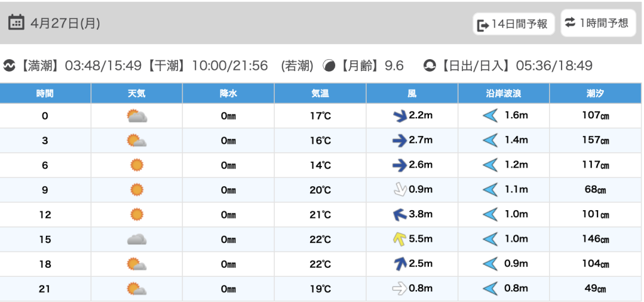Click the 21℃ temperature cell at hour 12
This screenshot has width=644, height=302.
[320, 215]
